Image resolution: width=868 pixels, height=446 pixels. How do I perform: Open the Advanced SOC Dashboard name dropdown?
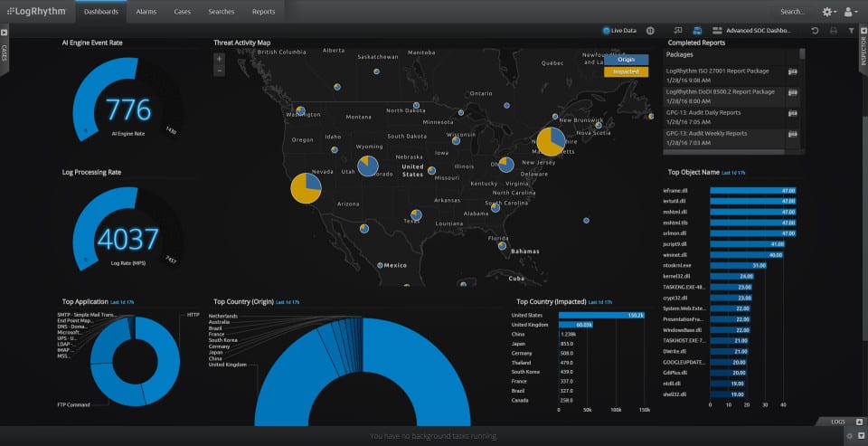pyautogui.click(x=759, y=31)
